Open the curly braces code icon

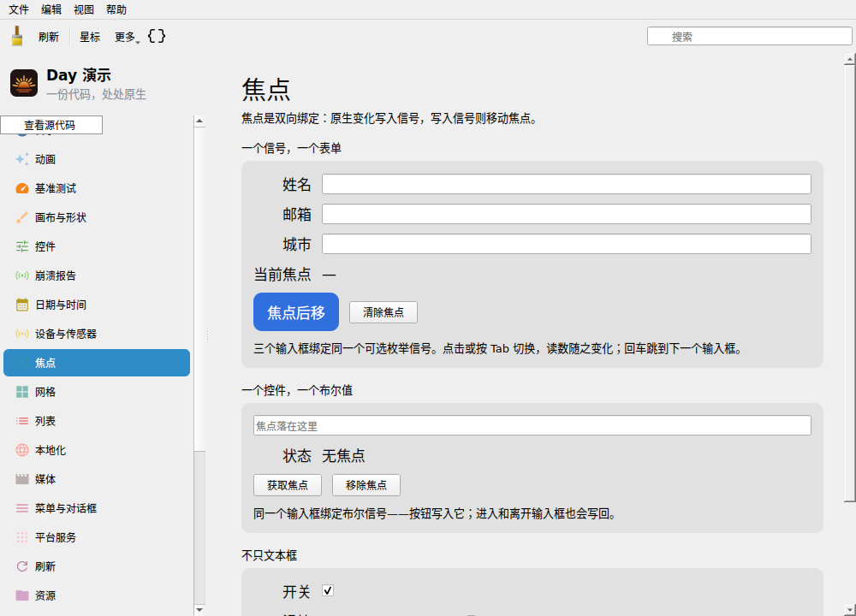click(157, 37)
